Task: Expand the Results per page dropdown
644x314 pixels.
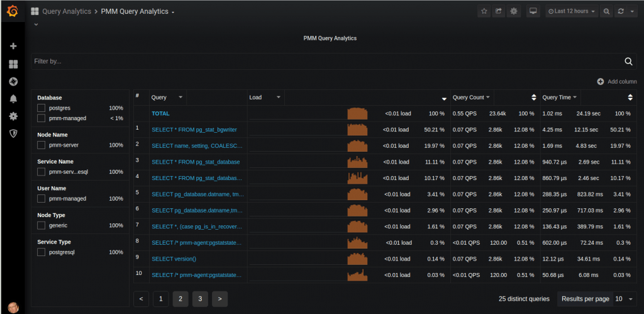Action: point(624,299)
